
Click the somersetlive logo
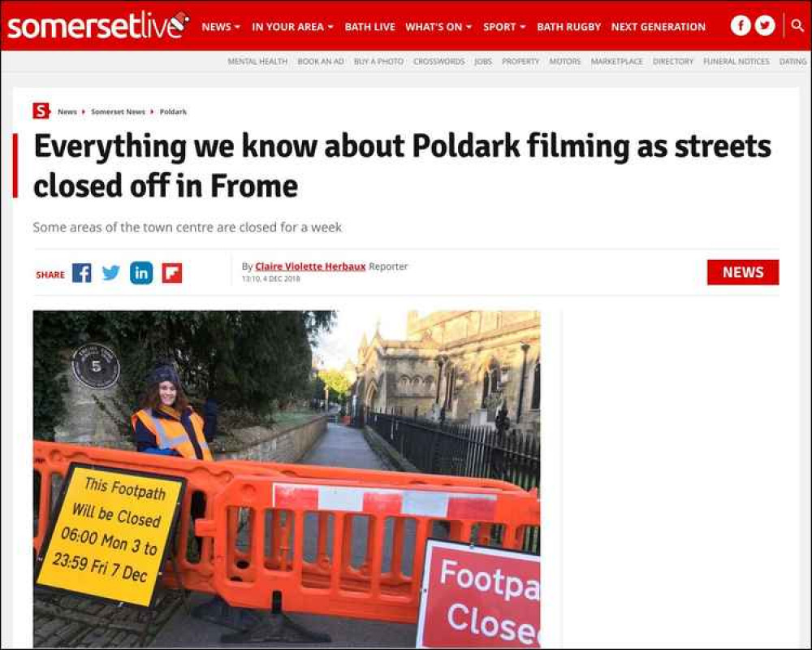(x=98, y=25)
